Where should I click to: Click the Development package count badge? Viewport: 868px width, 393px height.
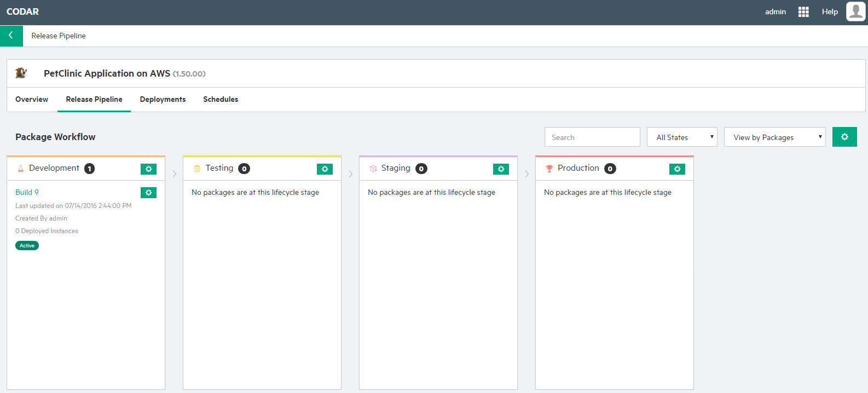89,169
